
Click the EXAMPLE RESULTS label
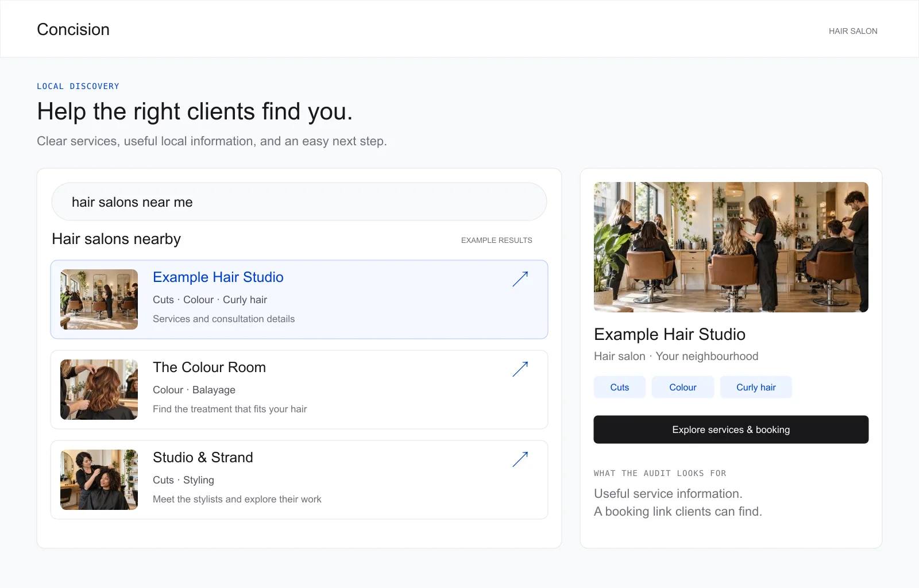(x=496, y=240)
